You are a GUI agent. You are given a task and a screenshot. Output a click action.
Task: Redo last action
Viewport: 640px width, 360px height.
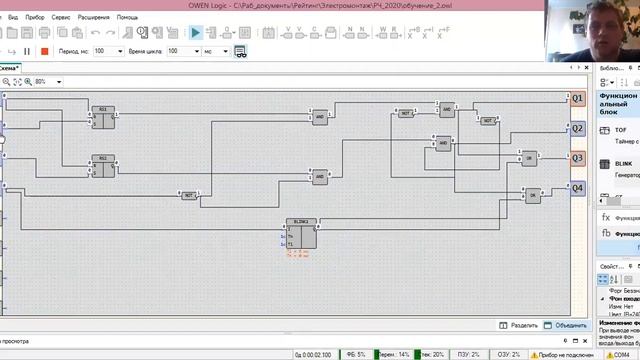point(110,33)
